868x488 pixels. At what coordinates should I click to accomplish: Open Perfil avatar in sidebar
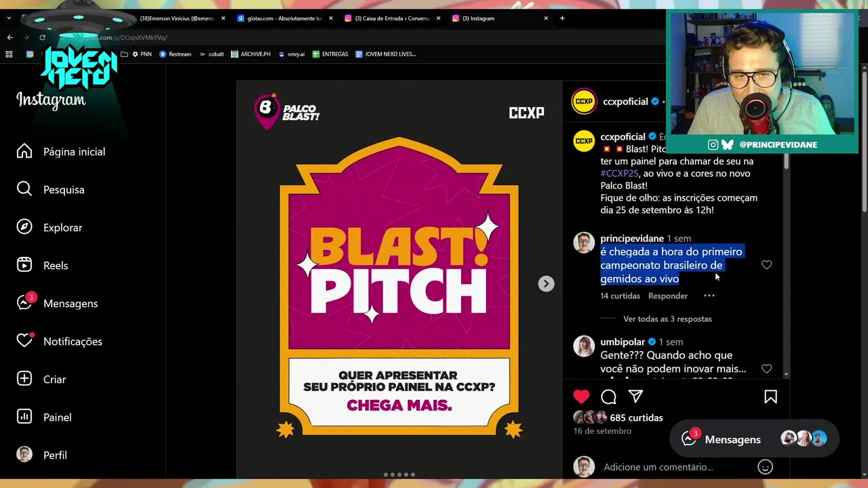point(24,455)
